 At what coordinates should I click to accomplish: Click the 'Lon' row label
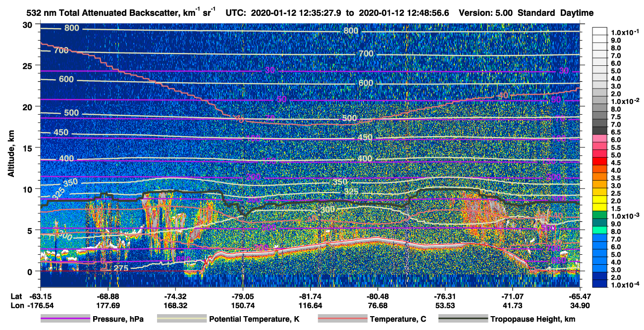(17, 306)
